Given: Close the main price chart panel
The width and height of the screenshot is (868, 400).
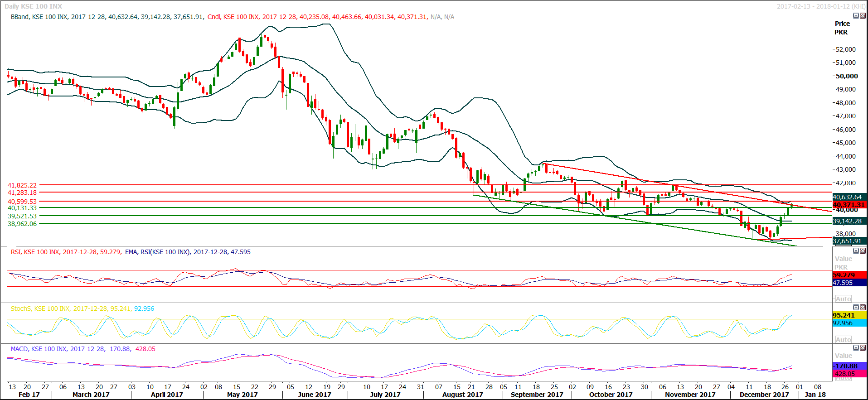Looking at the screenshot, I should pyautogui.click(x=863, y=16).
